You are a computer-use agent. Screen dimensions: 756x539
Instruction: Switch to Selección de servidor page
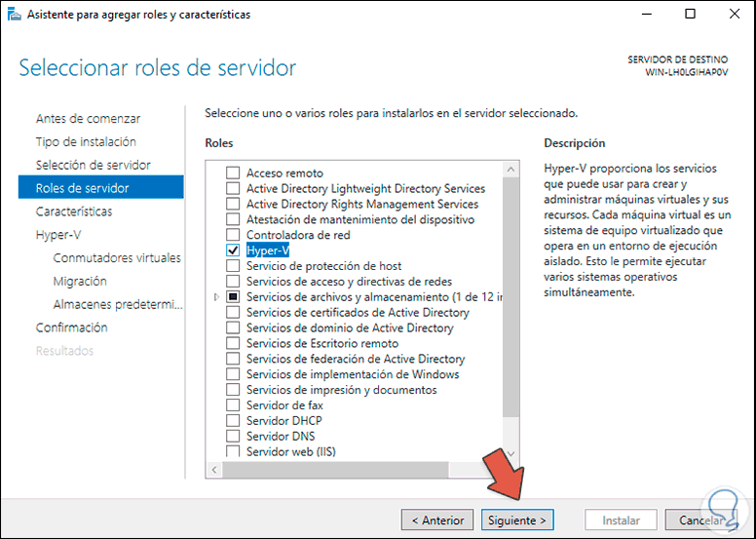pyautogui.click(x=94, y=166)
